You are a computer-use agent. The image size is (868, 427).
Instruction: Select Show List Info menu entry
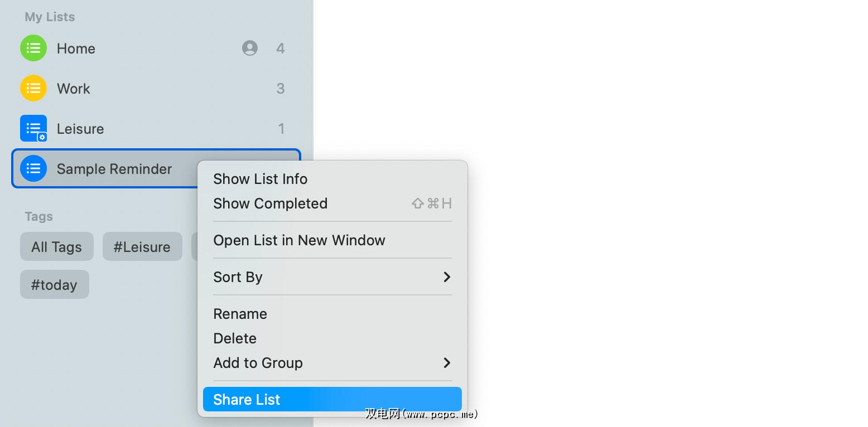261,179
